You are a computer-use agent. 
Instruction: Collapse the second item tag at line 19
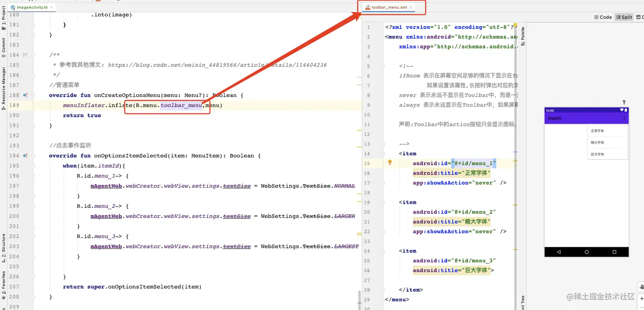tap(384, 202)
